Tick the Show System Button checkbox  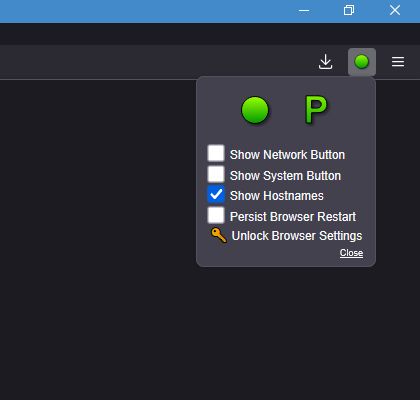pos(216,174)
